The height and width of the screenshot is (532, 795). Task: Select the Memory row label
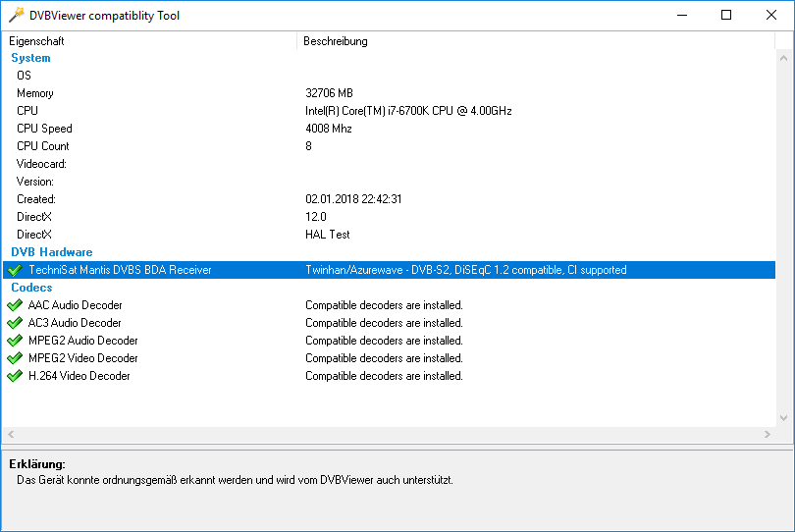(35, 93)
